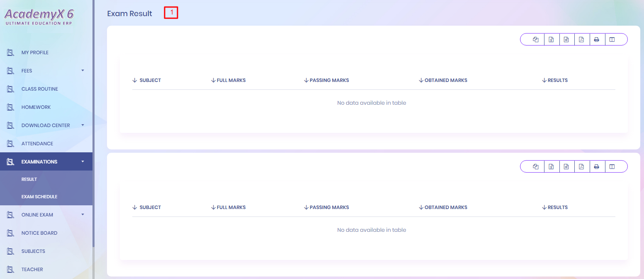This screenshot has width=644, height=279.
Task: Print the first exam results table
Action: click(596, 40)
